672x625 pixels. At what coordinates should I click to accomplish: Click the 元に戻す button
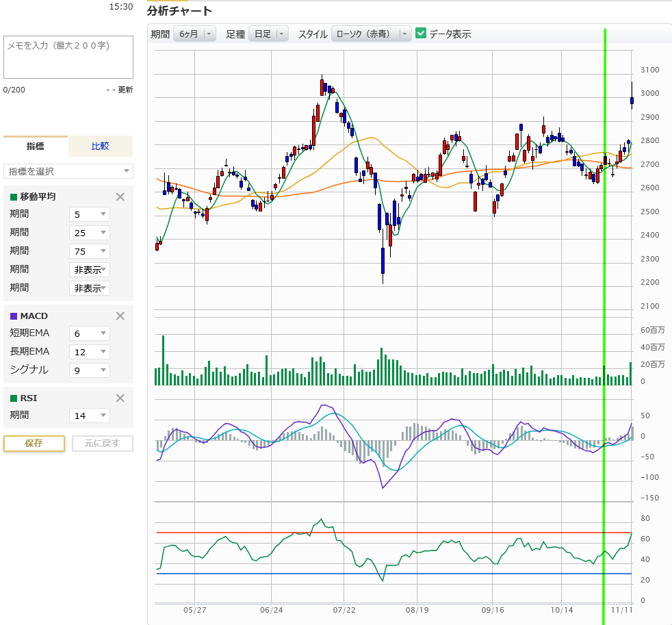(x=102, y=444)
